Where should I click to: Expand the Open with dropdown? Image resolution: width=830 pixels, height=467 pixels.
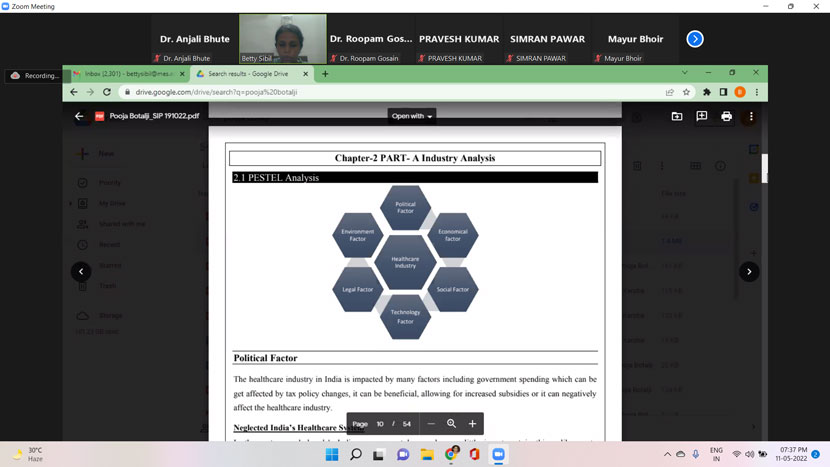tap(412, 116)
